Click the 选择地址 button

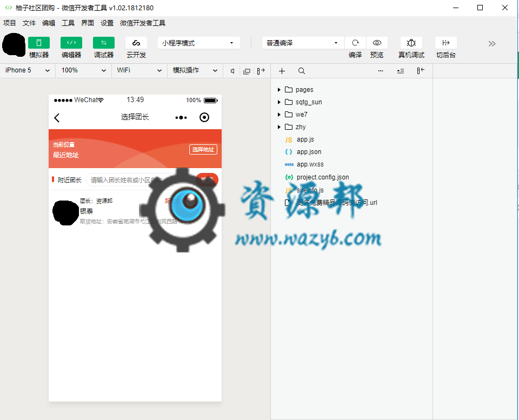tap(203, 150)
